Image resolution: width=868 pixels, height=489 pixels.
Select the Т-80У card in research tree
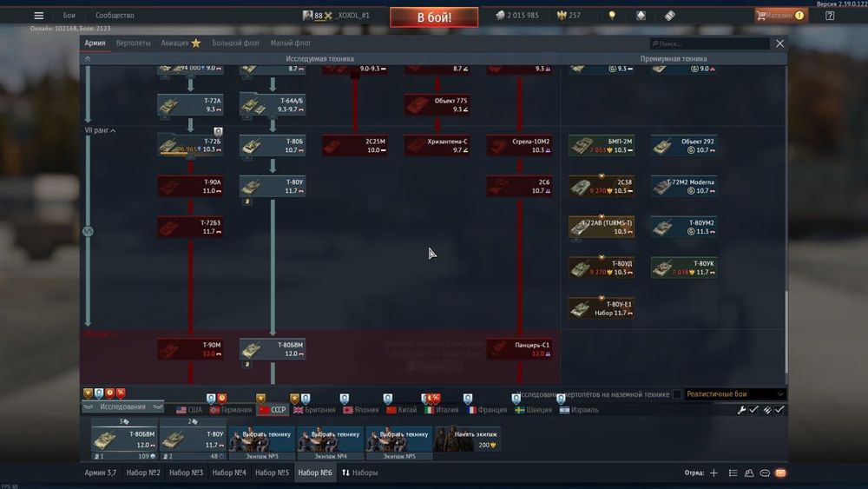273,186
